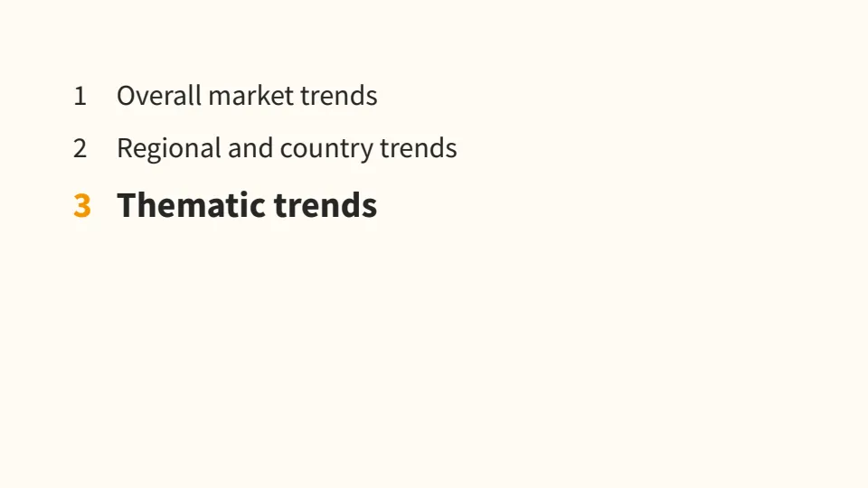Click the number 1 agenda marker

80,97
